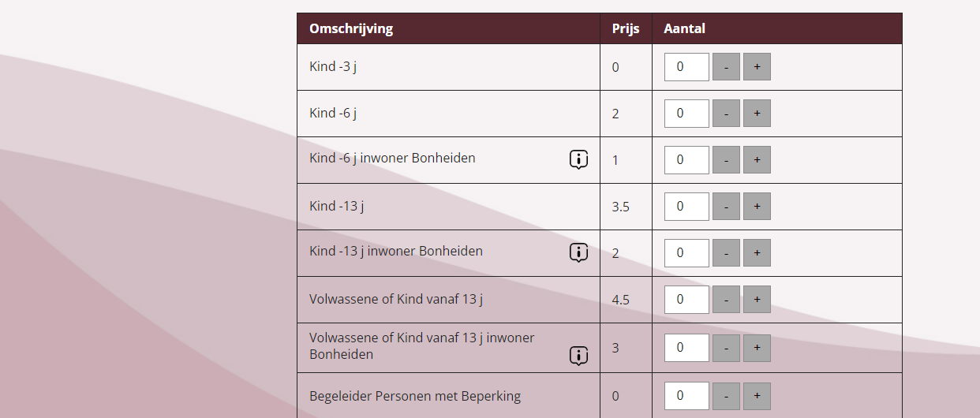Decrease the Kind -3 j ticket count
This screenshot has width=980, height=418.
tap(726, 67)
